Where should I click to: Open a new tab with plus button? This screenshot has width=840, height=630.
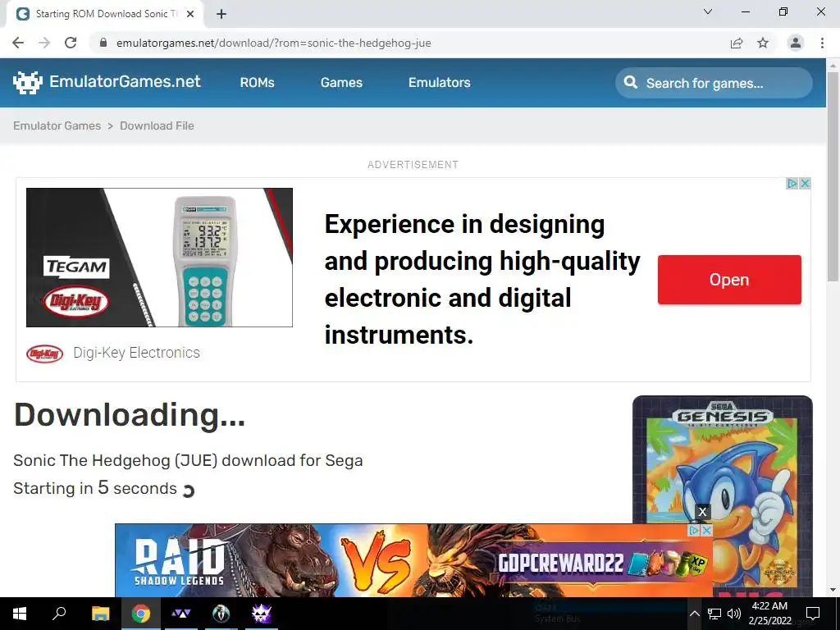tap(221, 14)
